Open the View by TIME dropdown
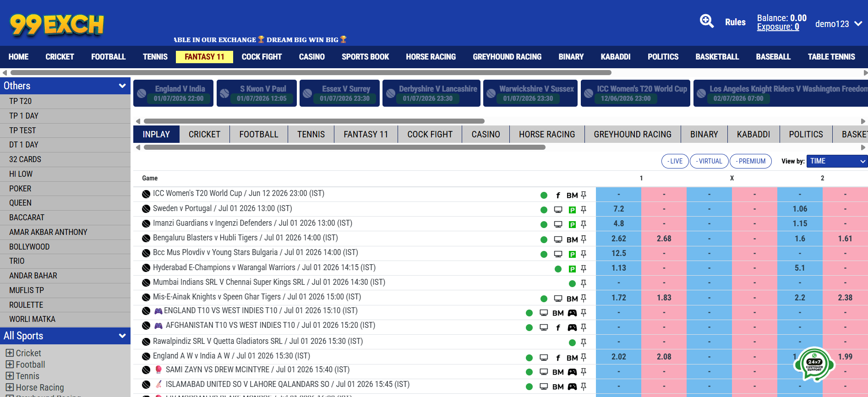Screen dimensions: 868x397 click(837, 161)
